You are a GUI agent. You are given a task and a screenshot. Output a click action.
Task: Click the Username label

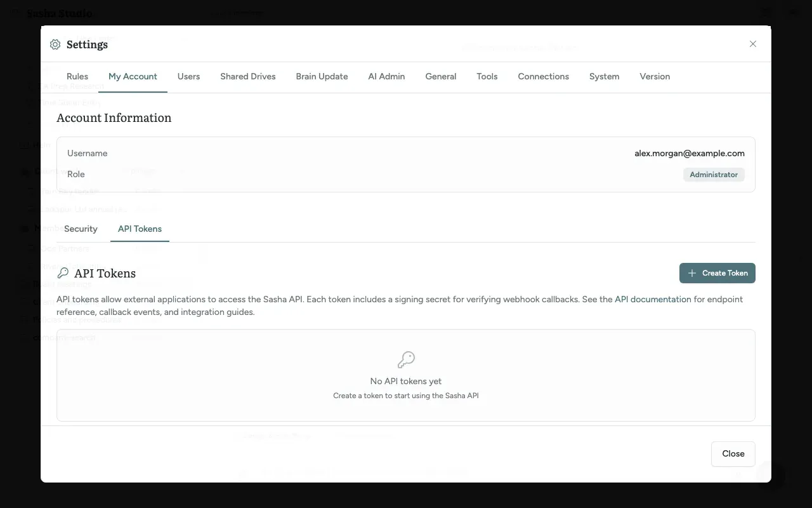[x=88, y=153]
